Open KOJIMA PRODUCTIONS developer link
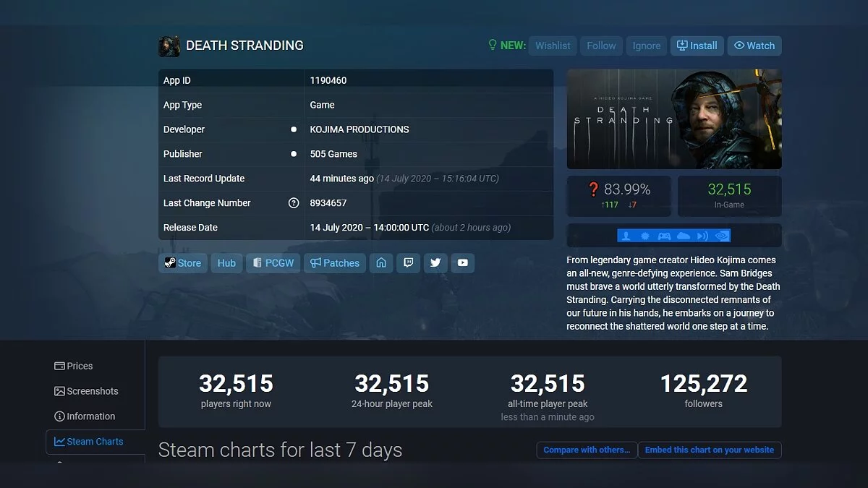 click(x=359, y=129)
